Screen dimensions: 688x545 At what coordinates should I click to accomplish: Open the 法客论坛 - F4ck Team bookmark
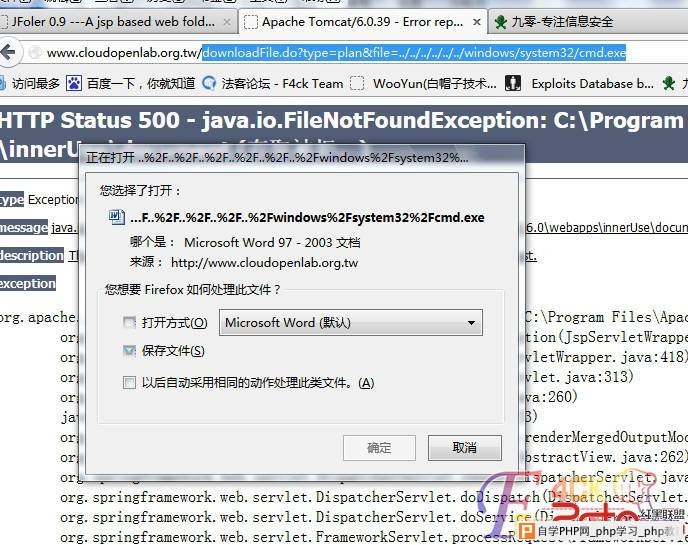[x=282, y=83]
